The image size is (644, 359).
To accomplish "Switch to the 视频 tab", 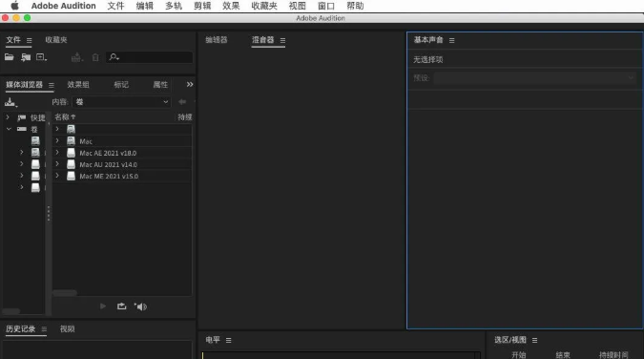I will [68, 329].
